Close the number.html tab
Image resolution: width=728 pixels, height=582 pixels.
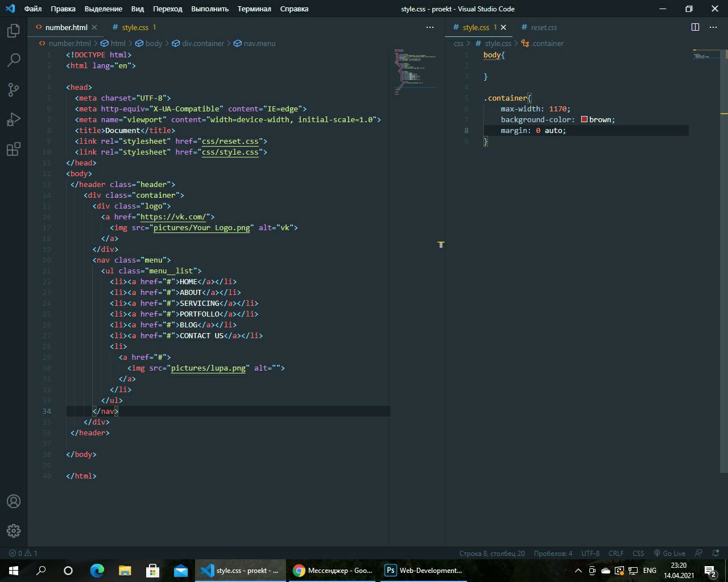pos(94,27)
